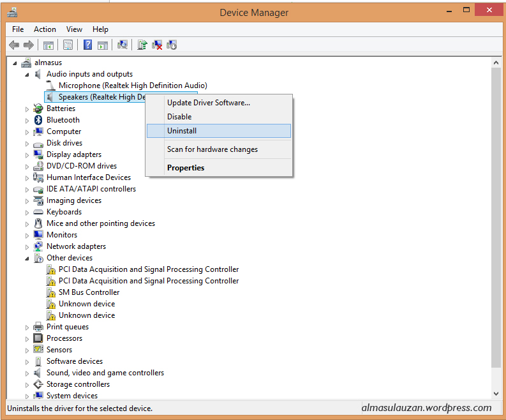
Task: Click the Batteries category icon
Action: coord(38,109)
